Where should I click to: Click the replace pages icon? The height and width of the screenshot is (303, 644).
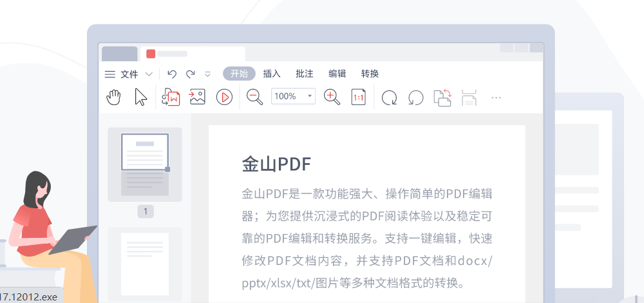(443, 98)
